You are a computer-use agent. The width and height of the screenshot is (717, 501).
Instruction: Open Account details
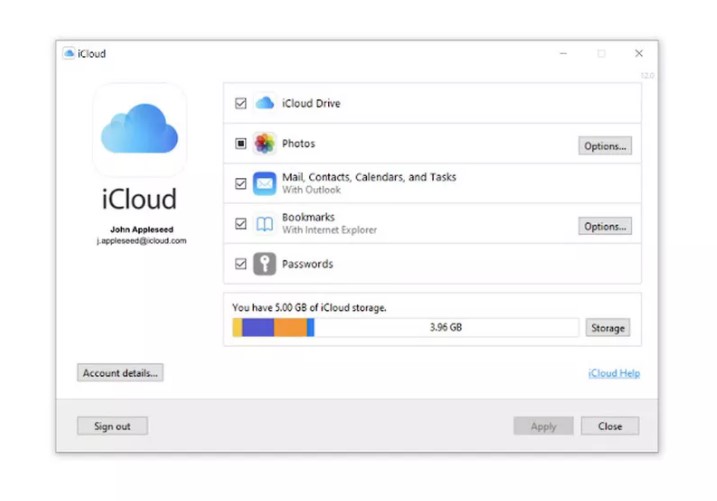pyautogui.click(x=120, y=373)
